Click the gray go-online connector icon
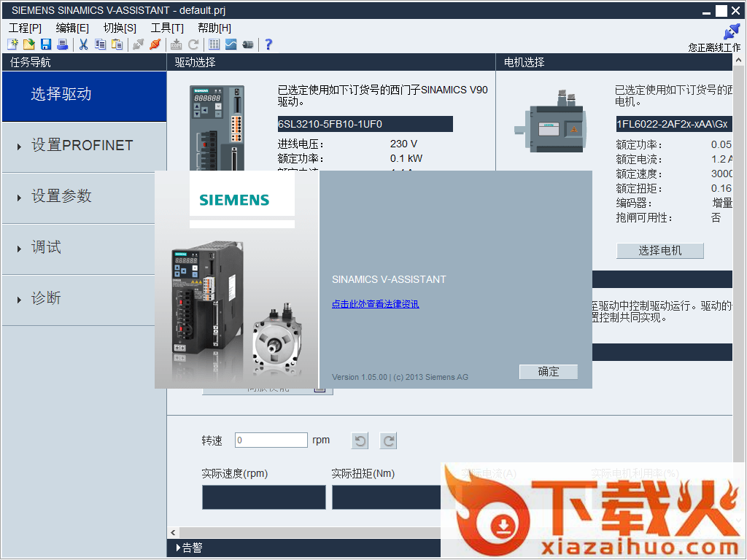Screen dimensions: 747x560 tap(138, 44)
